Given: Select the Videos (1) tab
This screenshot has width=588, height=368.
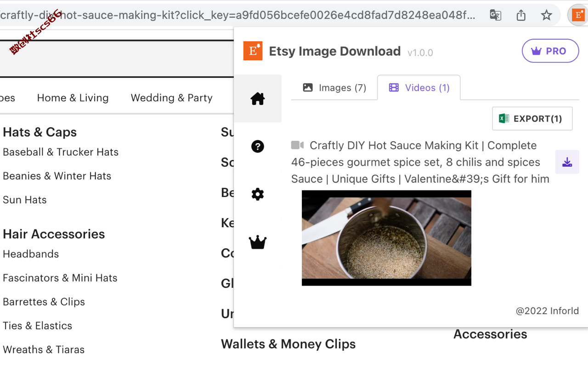Looking at the screenshot, I should [419, 88].
